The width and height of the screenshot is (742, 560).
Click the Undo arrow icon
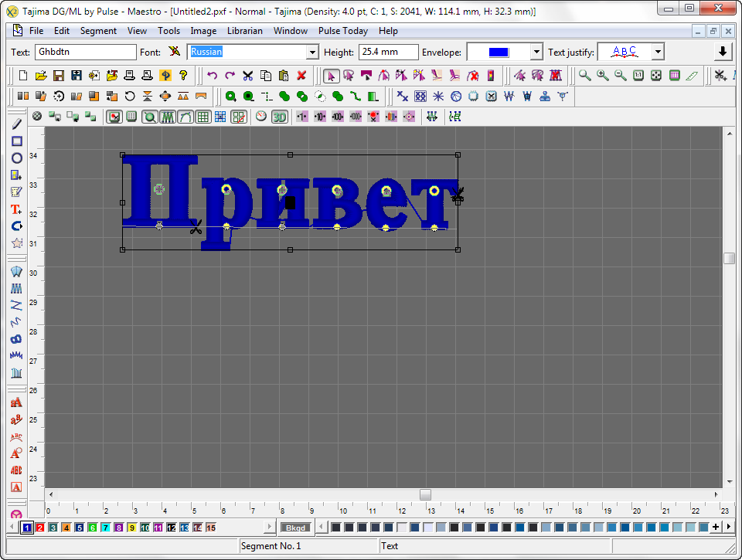coord(212,76)
